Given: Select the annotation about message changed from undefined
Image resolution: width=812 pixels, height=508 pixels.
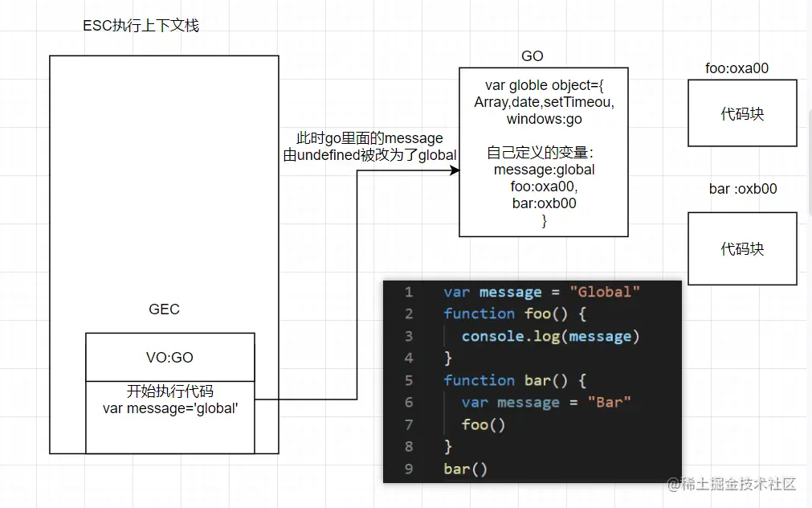Looking at the screenshot, I should point(369,147).
